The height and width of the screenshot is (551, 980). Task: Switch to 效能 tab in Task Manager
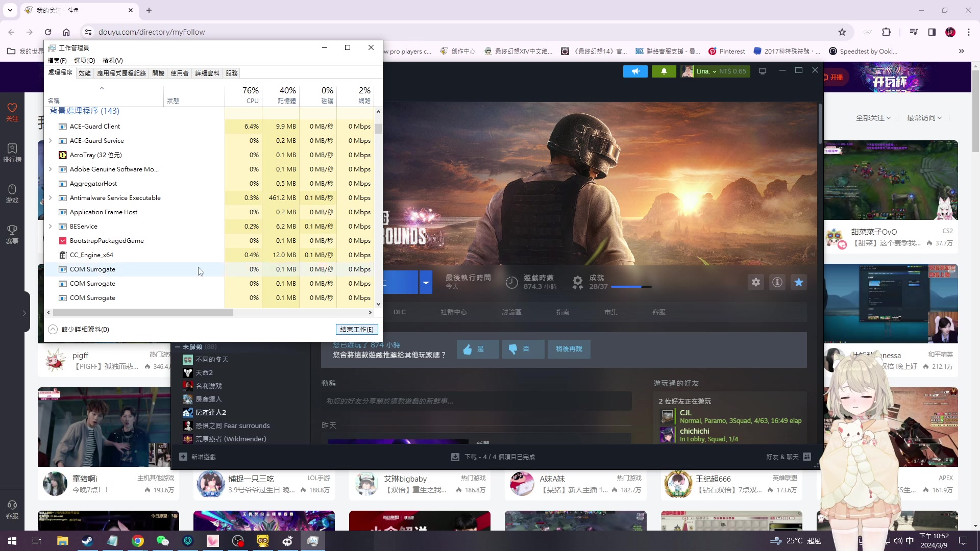(x=85, y=73)
